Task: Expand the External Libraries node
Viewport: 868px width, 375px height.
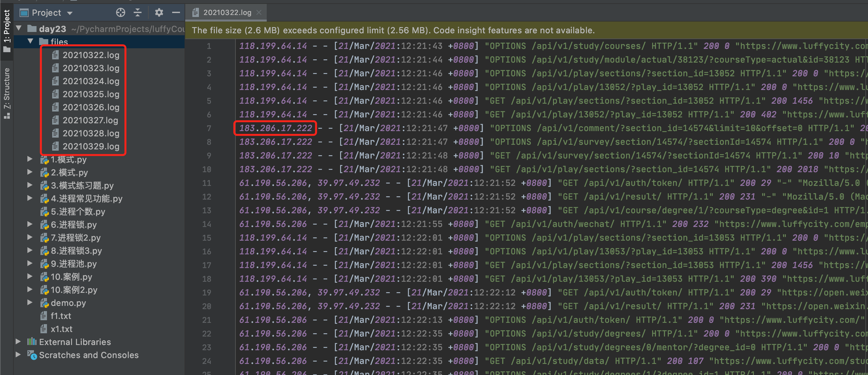Action: click(18, 342)
